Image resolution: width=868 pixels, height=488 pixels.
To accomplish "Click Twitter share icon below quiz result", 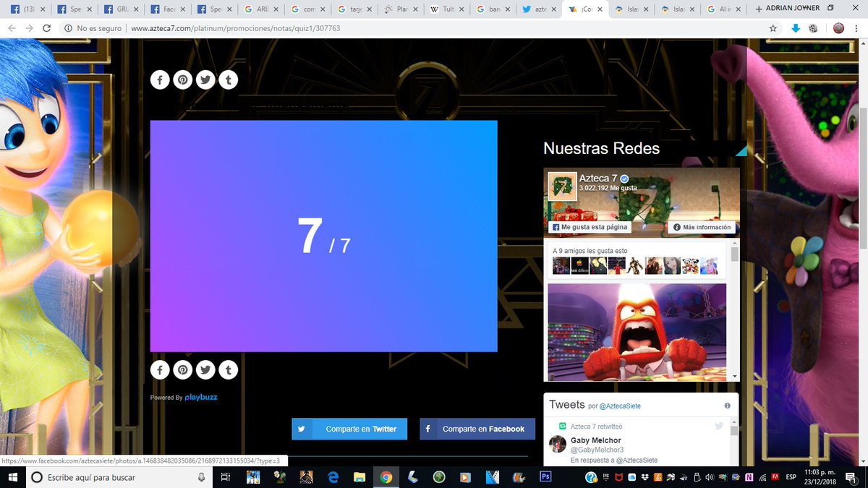I will click(206, 370).
